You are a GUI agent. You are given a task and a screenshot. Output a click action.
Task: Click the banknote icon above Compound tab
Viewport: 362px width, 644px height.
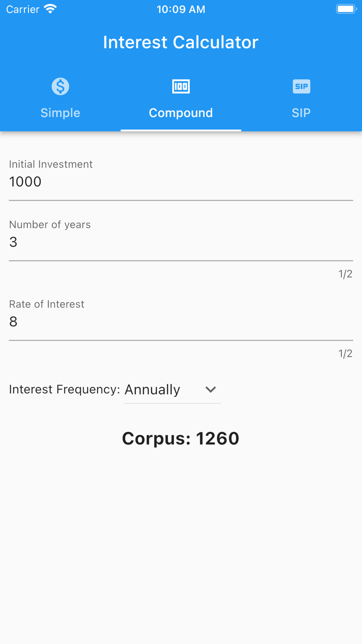(180, 86)
